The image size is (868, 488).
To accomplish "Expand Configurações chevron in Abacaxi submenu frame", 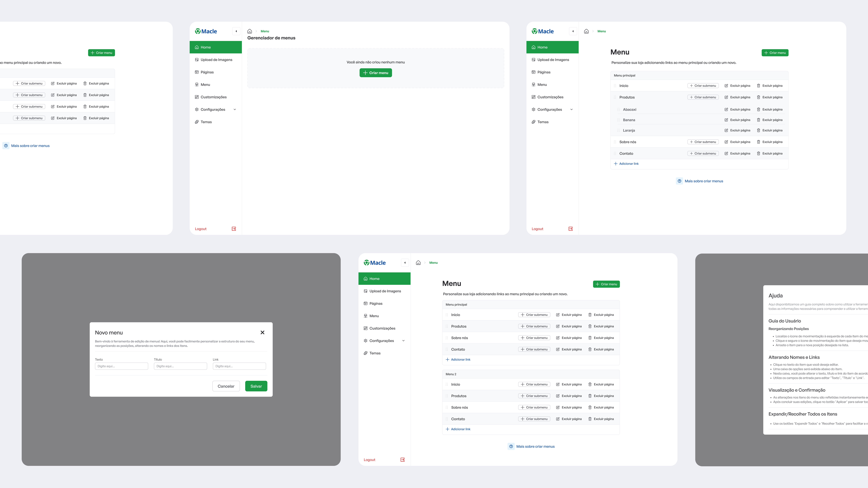I will 571,110.
